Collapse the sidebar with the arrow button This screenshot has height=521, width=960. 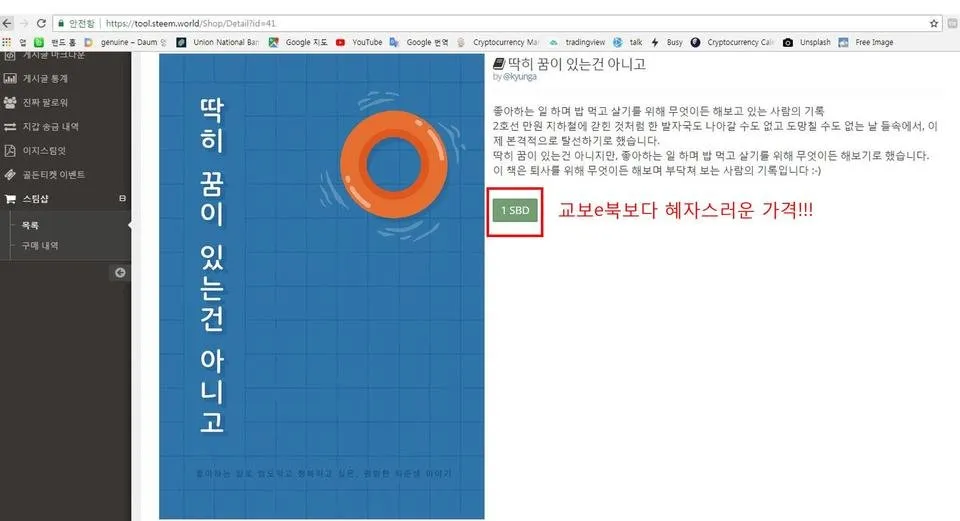[x=121, y=272]
